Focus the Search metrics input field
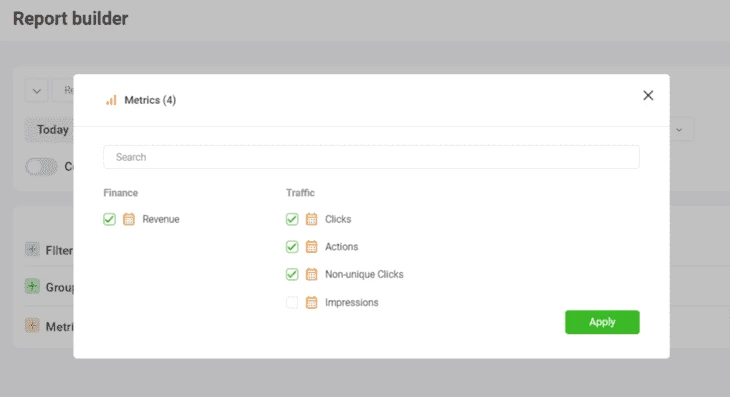This screenshot has height=397, width=730. tap(371, 157)
